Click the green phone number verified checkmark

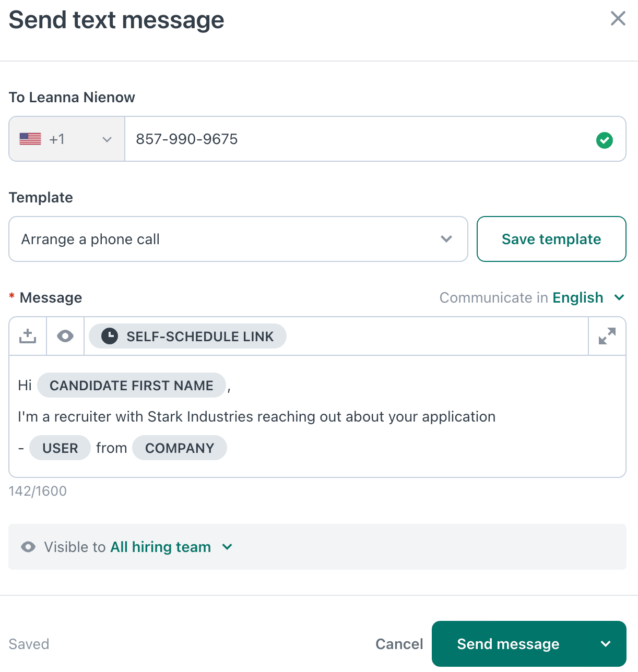pyautogui.click(x=604, y=140)
